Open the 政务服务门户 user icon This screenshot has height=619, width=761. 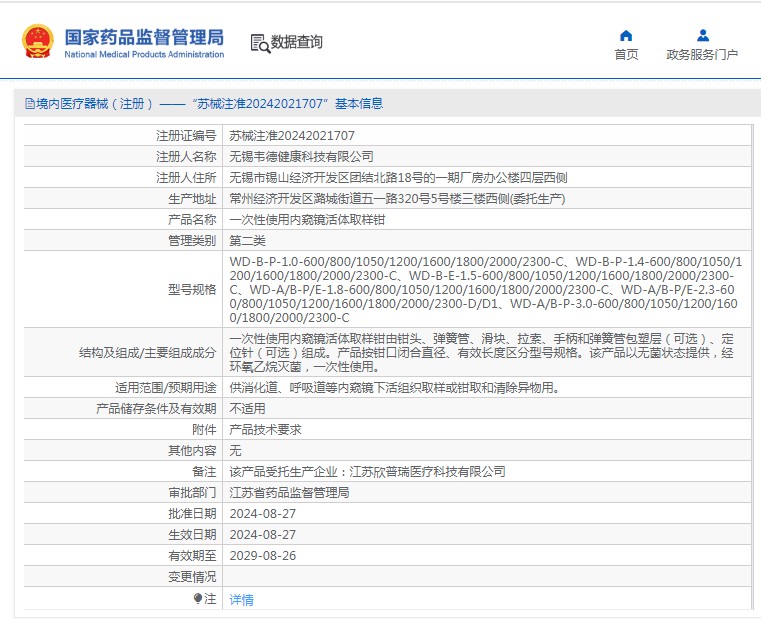(702, 35)
